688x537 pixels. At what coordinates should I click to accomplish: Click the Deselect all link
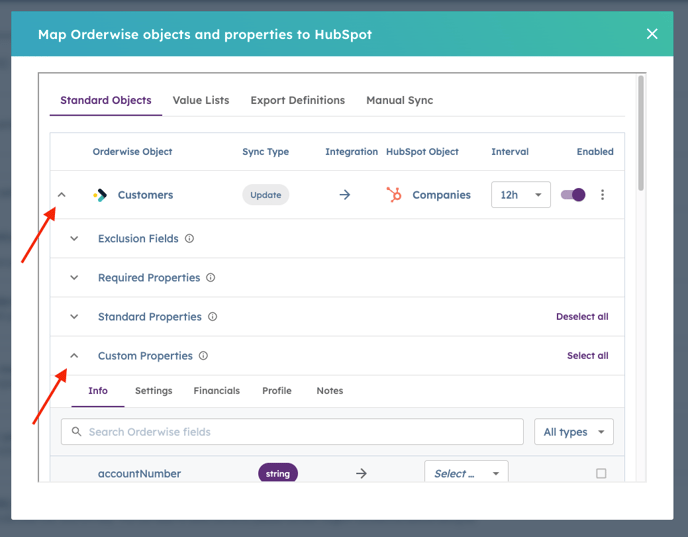[x=582, y=317]
